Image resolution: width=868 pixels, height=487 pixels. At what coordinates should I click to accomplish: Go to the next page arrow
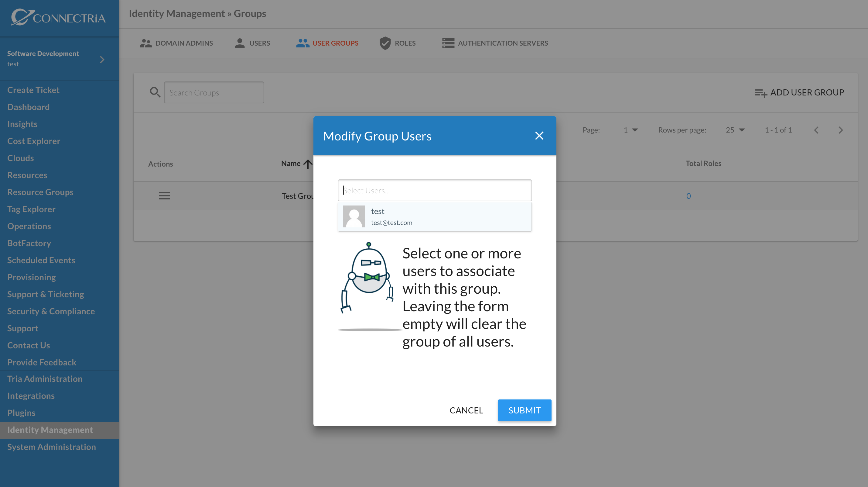[840, 130]
